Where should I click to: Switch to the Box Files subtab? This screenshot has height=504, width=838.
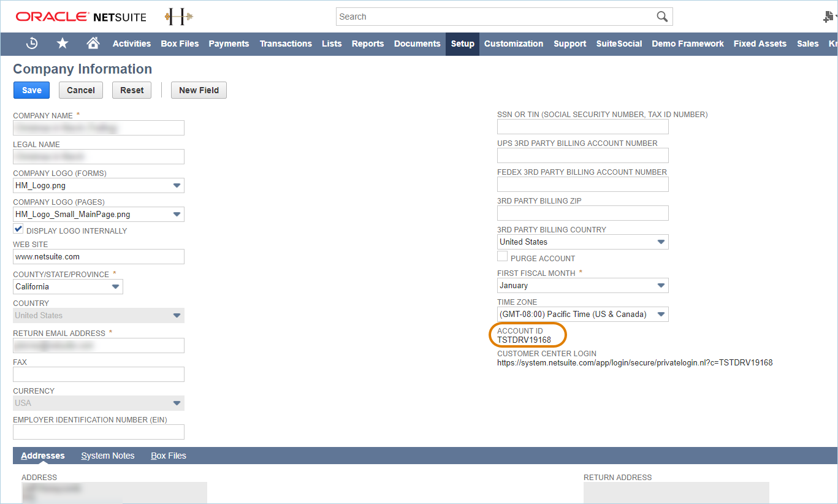coord(169,456)
